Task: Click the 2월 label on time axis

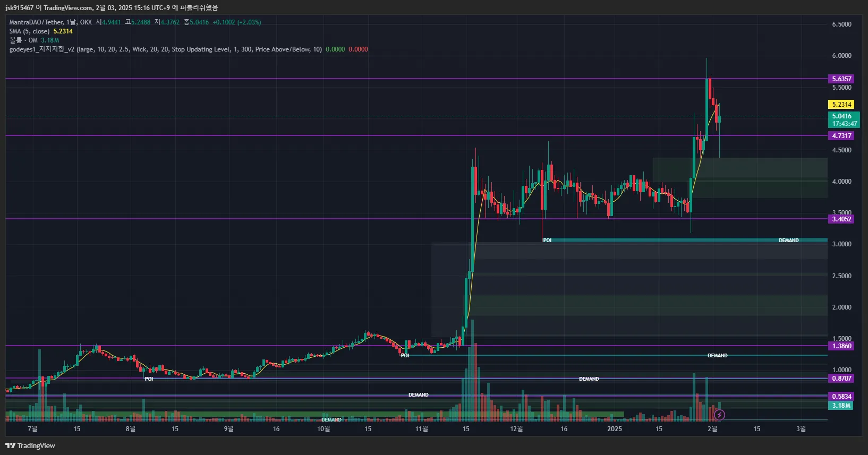Action: tap(712, 429)
